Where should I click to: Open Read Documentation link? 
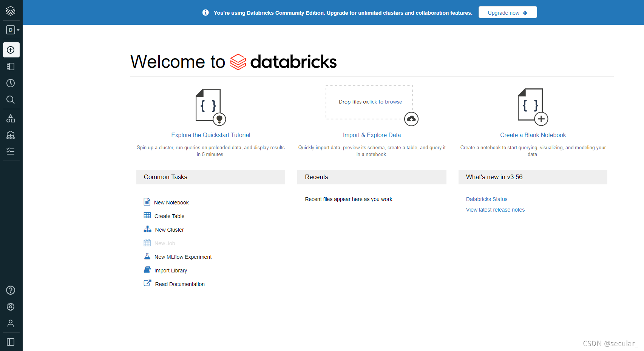tap(180, 284)
